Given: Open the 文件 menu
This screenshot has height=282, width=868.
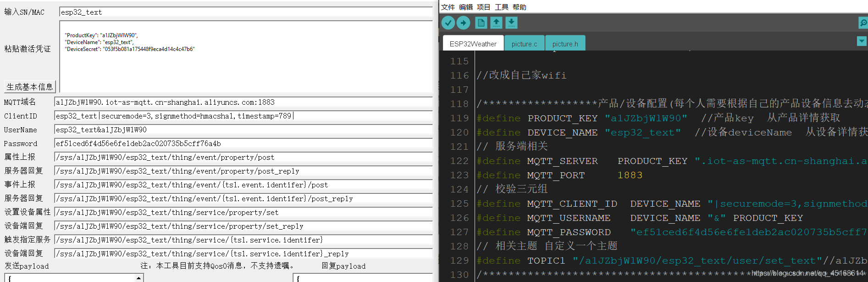Looking at the screenshot, I should coord(448,7).
